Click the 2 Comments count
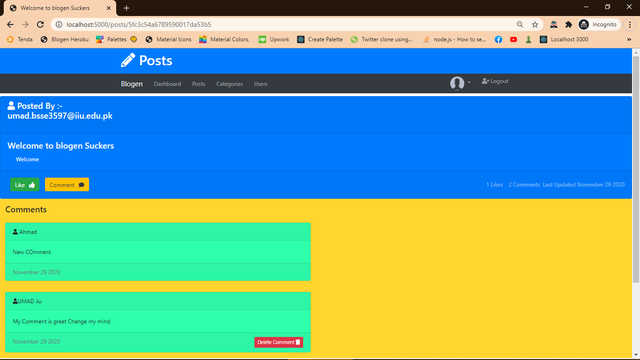Screen dimensions: 640x360 524,184
